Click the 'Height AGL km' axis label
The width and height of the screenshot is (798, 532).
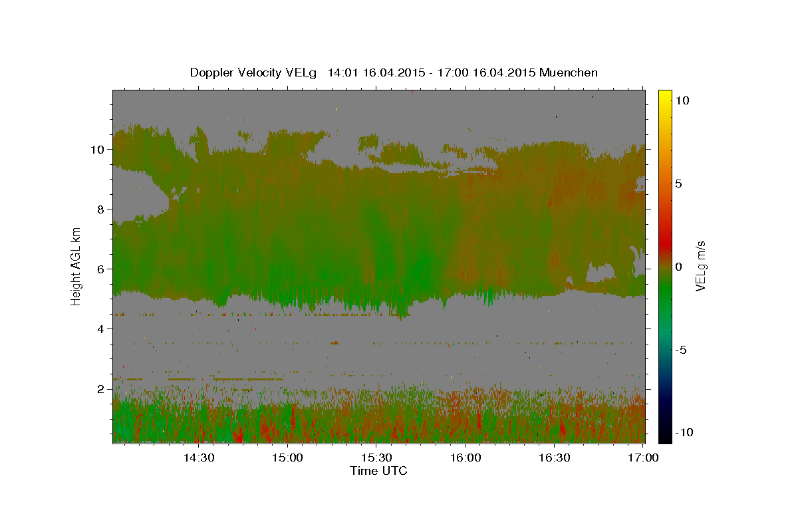[x=76, y=265]
